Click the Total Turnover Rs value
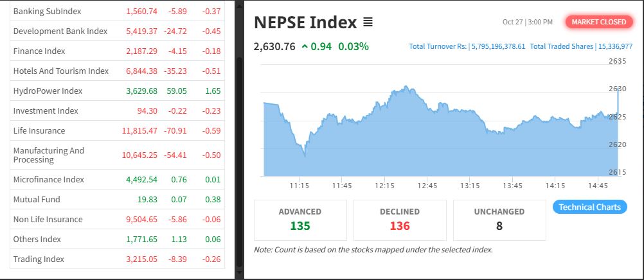This screenshot has height=280, width=644. 498,46
